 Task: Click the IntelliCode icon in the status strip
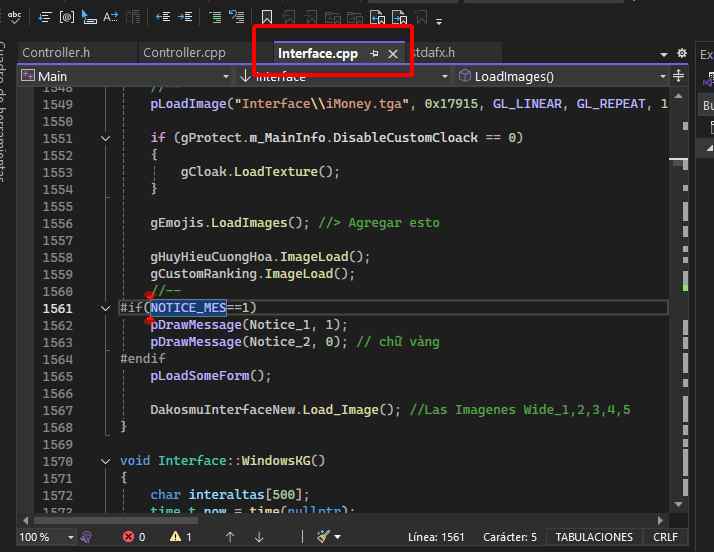coord(86,537)
